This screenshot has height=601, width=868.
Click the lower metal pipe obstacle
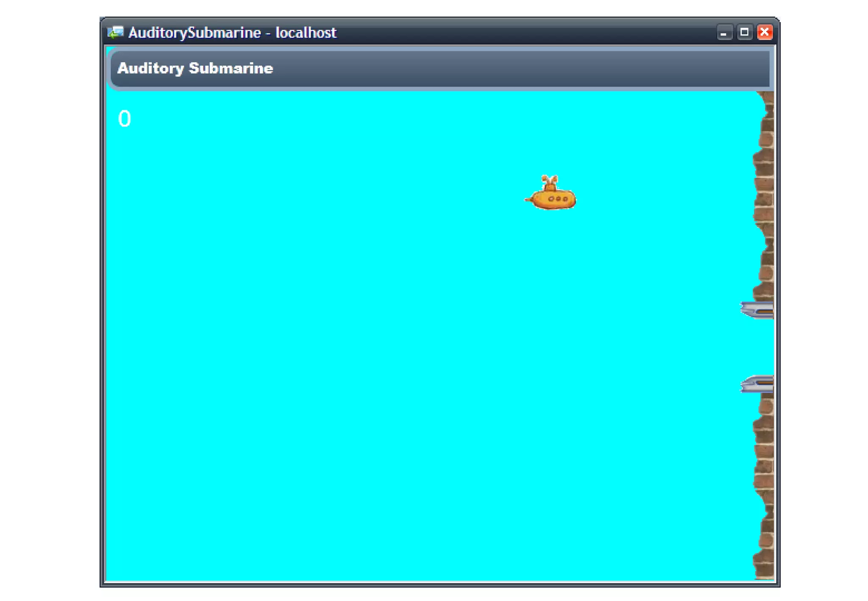757,384
